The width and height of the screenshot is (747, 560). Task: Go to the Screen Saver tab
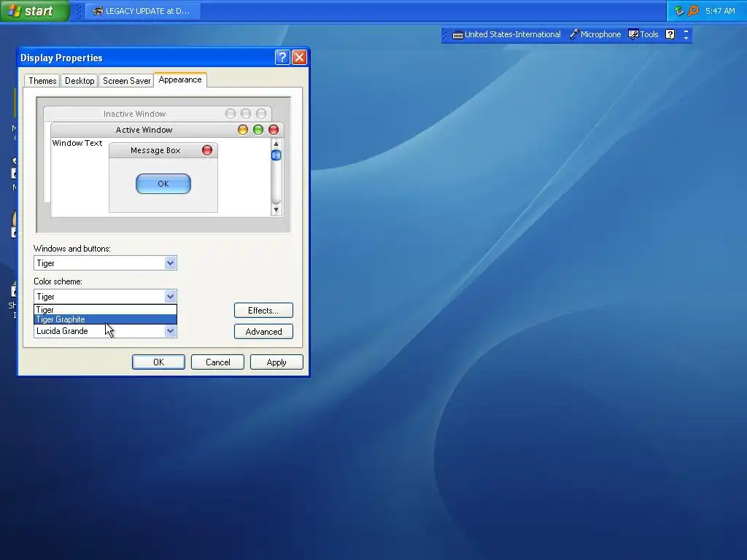(x=126, y=81)
